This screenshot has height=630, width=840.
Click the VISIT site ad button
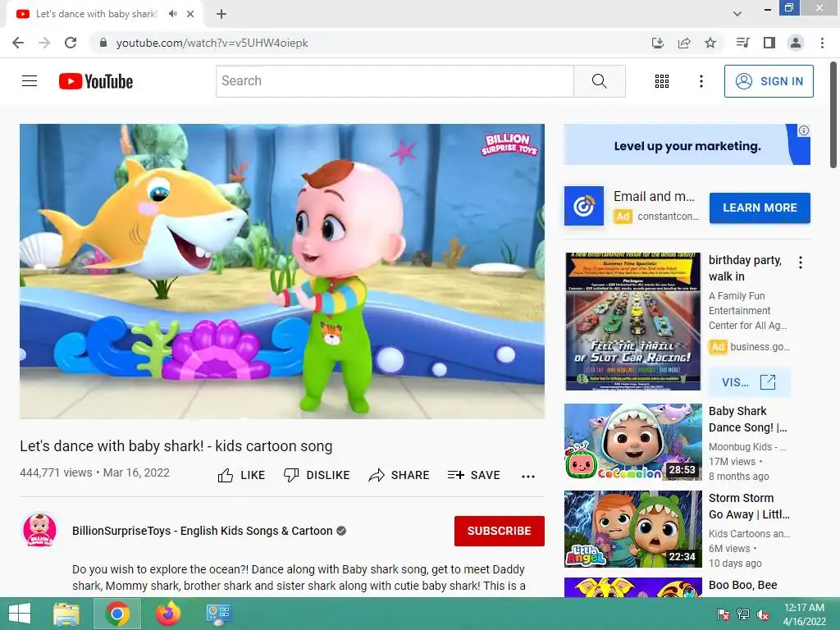point(749,382)
